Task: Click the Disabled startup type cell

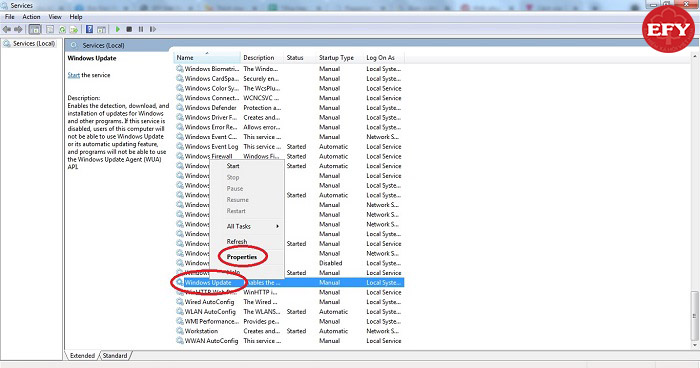Action: click(x=330, y=263)
